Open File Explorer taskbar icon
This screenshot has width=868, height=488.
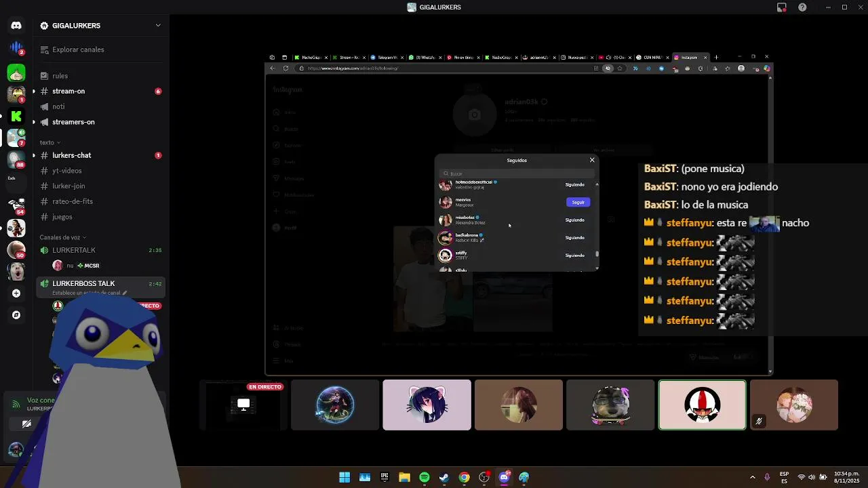click(x=404, y=477)
